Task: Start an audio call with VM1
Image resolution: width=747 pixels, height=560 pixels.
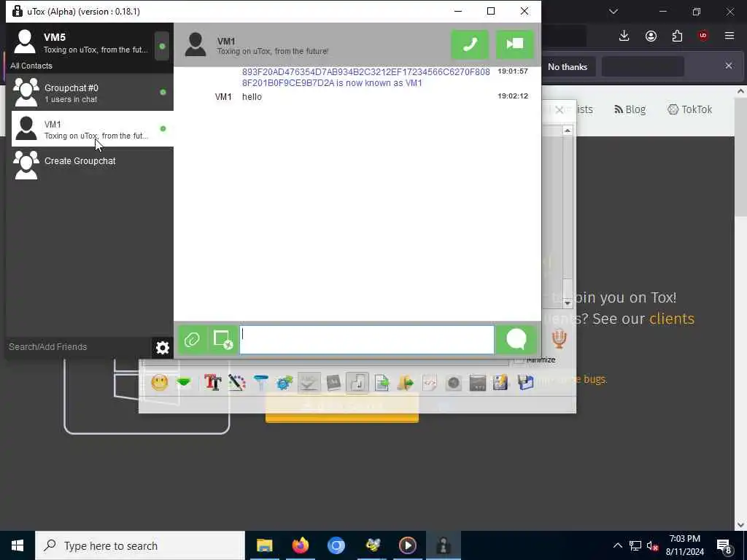Action: (469, 44)
